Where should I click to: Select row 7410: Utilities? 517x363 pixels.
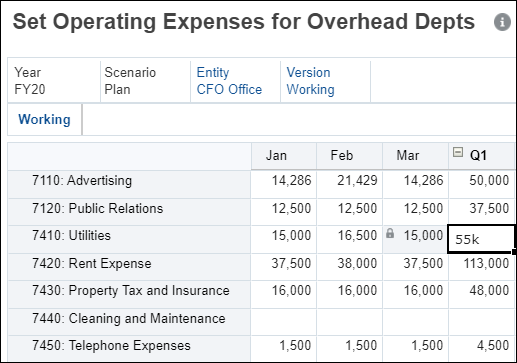[129, 239]
